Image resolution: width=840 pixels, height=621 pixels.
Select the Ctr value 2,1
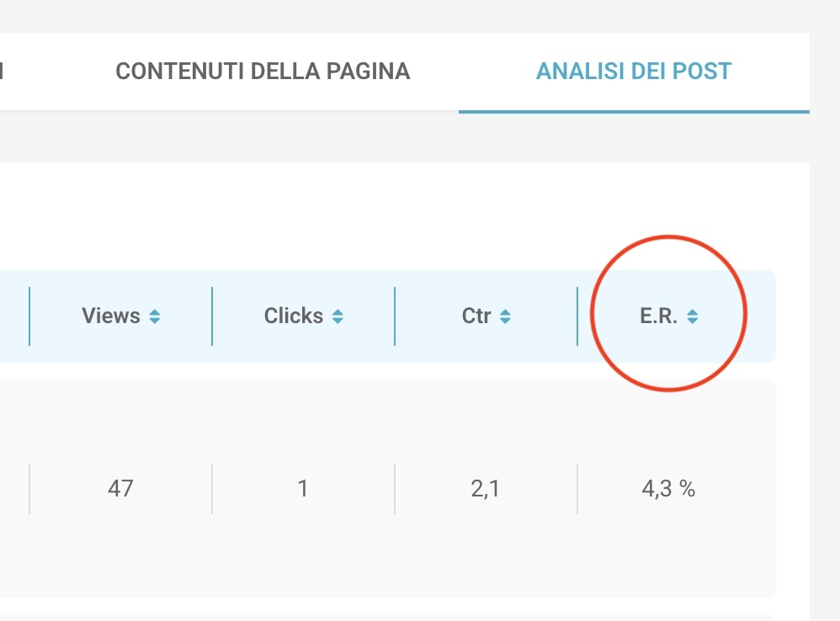pyautogui.click(x=486, y=488)
